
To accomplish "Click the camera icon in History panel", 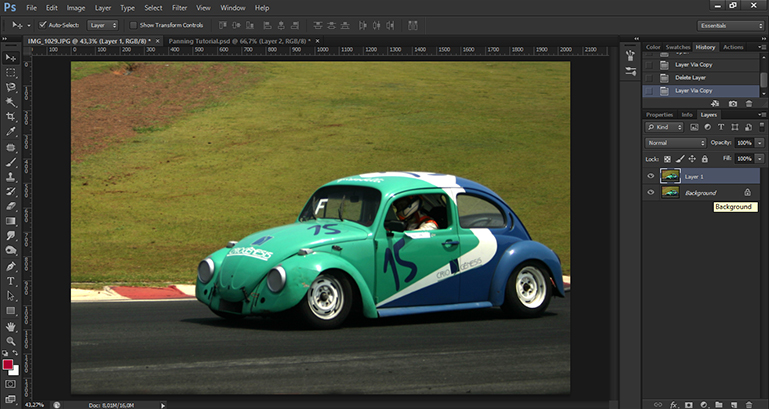I will 733,103.
